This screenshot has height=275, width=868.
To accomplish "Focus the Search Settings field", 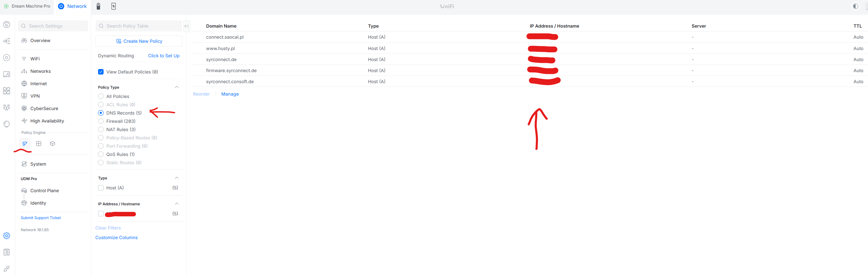I will [53, 26].
